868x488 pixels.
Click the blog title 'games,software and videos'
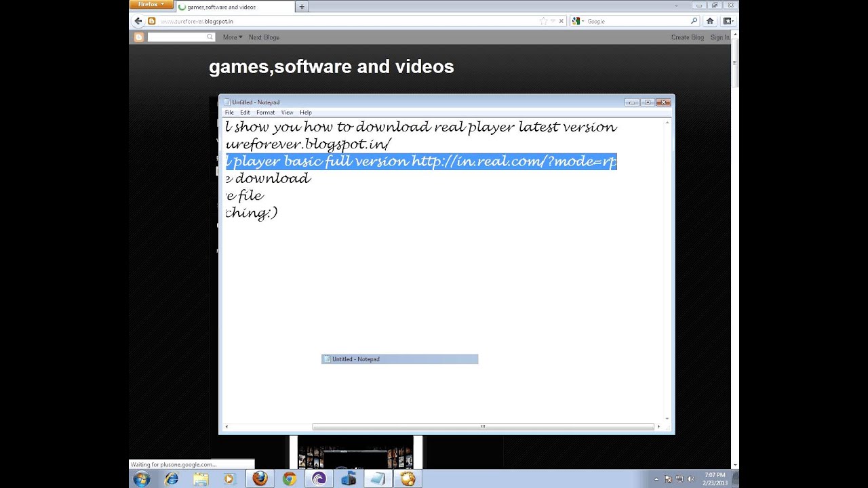click(331, 66)
